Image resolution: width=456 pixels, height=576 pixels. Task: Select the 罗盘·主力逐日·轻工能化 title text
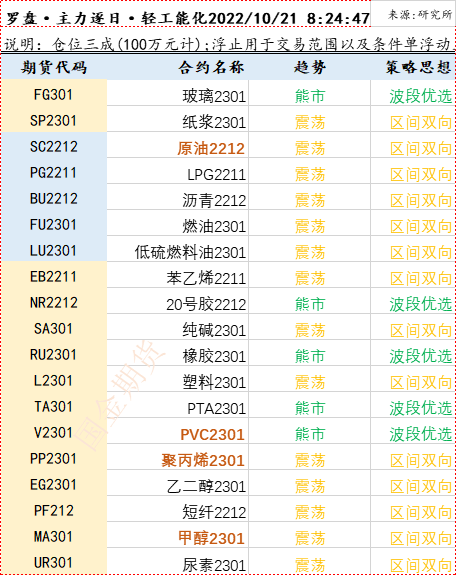click(x=107, y=19)
